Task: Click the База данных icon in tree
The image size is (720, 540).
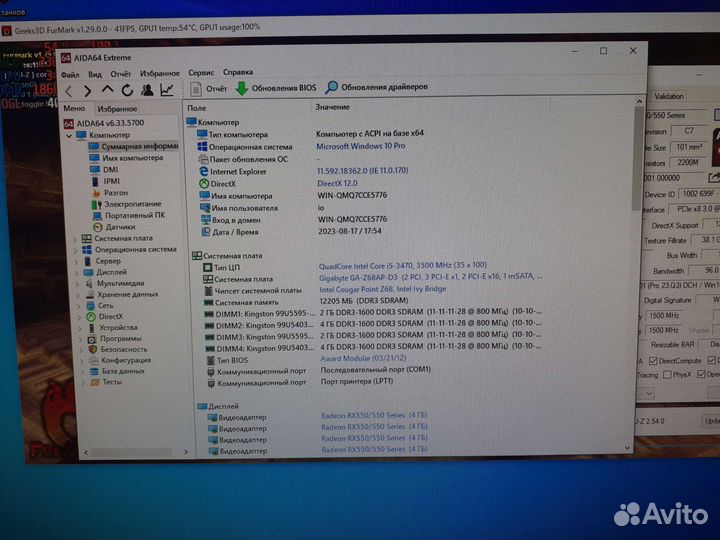Action: pos(94,371)
